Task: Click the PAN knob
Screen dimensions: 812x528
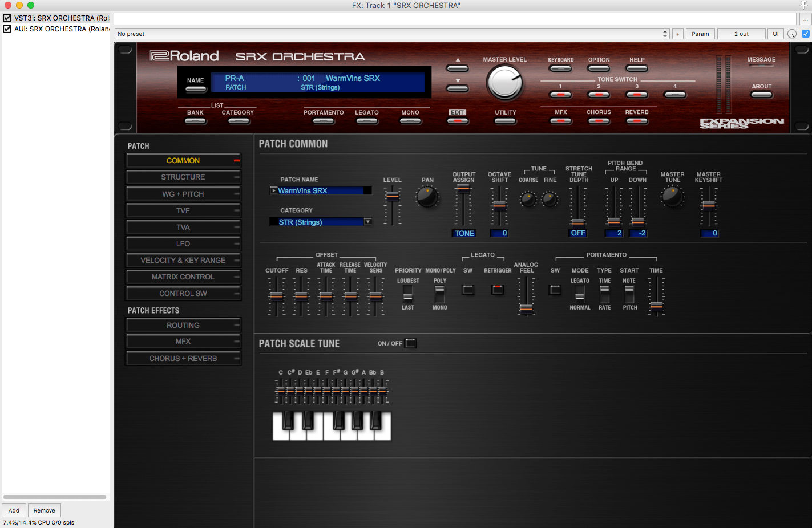Action: [x=427, y=197]
